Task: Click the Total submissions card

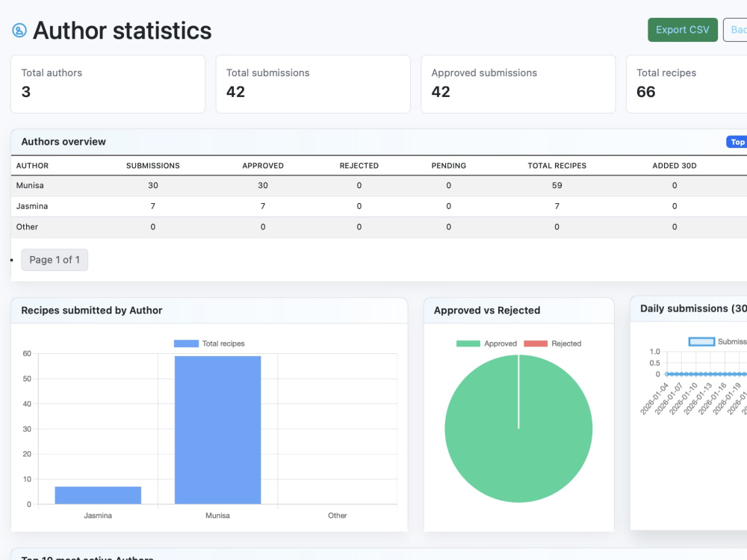Action: click(313, 84)
